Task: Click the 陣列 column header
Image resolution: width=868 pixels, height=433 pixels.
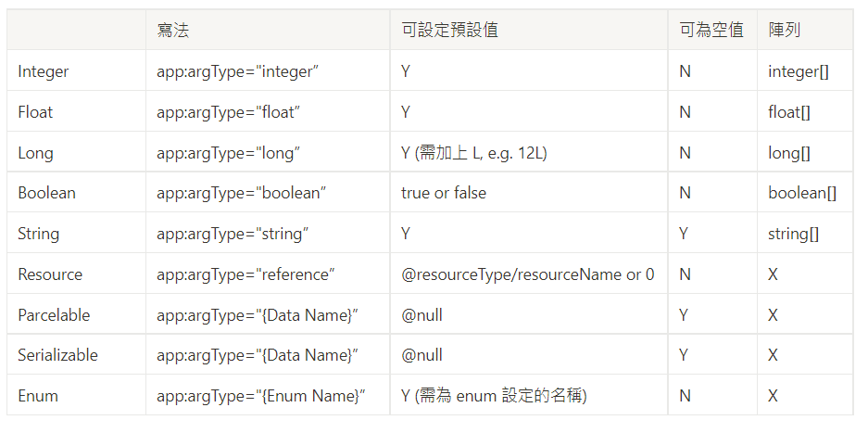Action: tap(785, 30)
